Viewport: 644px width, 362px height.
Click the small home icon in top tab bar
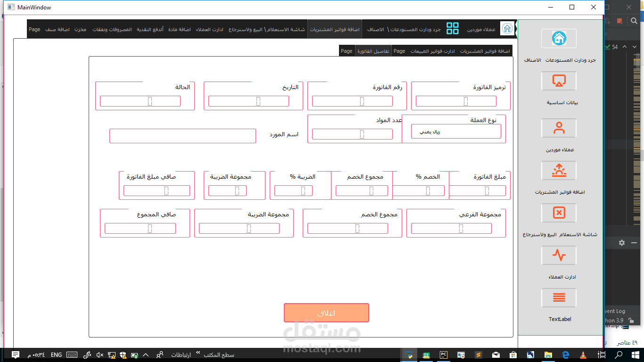pyautogui.click(x=507, y=29)
